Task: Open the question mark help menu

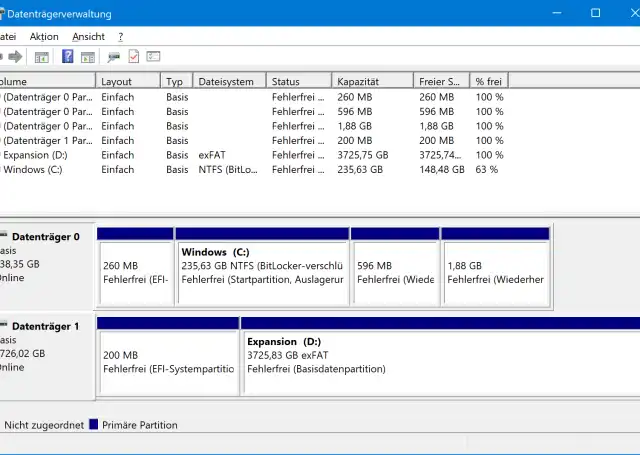Action: [120, 37]
